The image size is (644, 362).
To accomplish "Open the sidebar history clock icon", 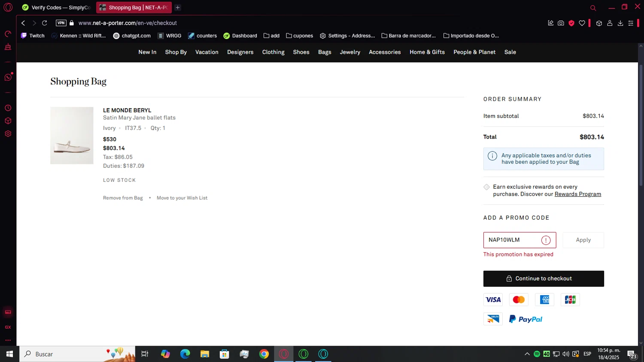I will [8, 108].
